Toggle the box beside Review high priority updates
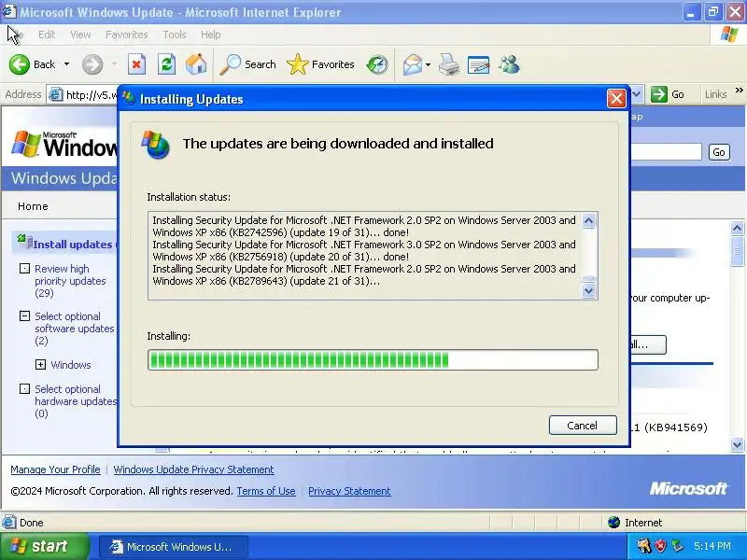Viewport: 747px width, 560px height. click(x=24, y=269)
